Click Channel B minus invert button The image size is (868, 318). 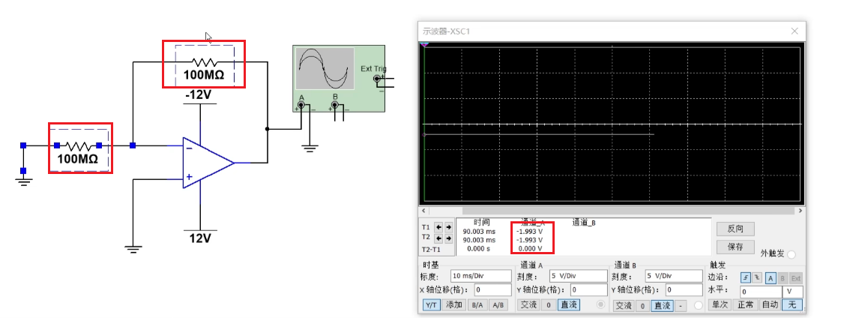681,305
